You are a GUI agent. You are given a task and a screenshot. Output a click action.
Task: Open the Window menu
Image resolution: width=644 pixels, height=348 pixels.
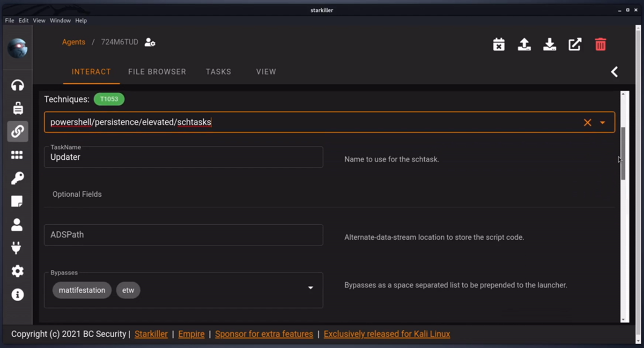60,21
